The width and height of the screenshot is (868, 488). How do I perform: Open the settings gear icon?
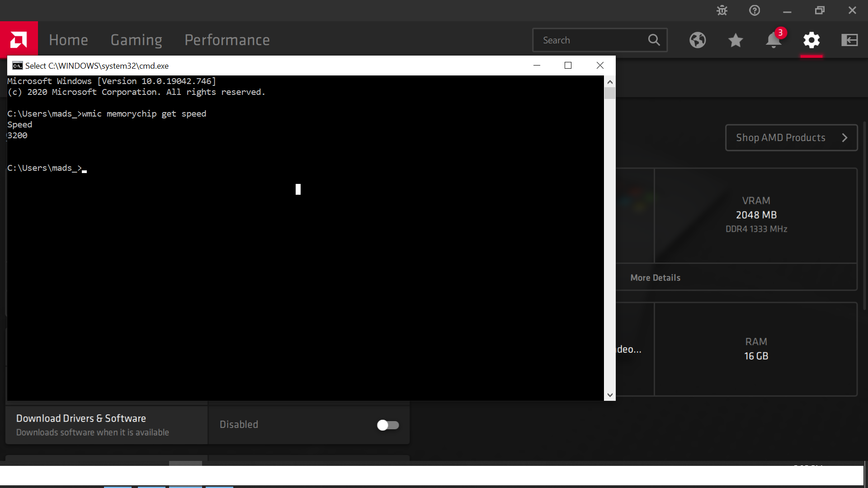pos(811,40)
